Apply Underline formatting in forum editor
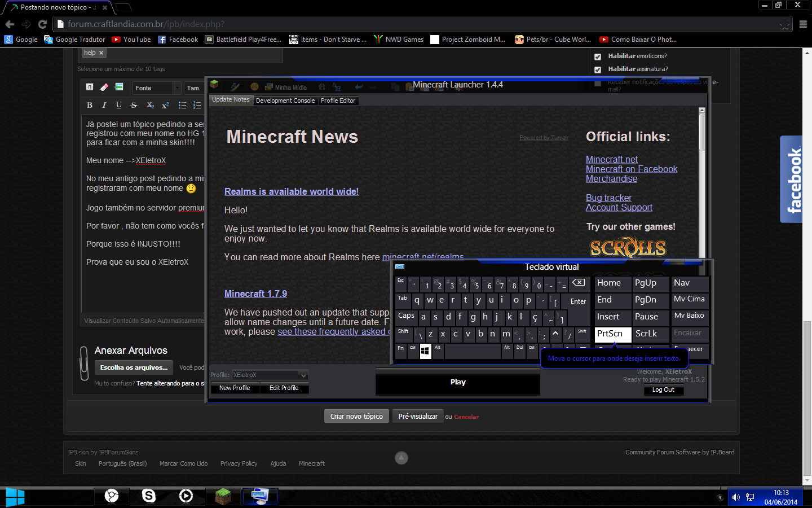Viewport: 812px width, 508px height. [x=119, y=105]
